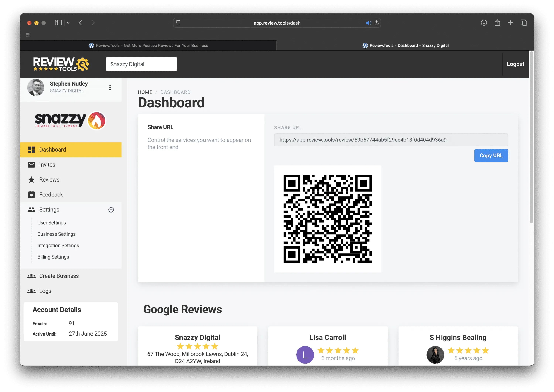Click the Reviews star icon
Image resolution: width=554 pixels, height=392 pixels.
click(31, 180)
